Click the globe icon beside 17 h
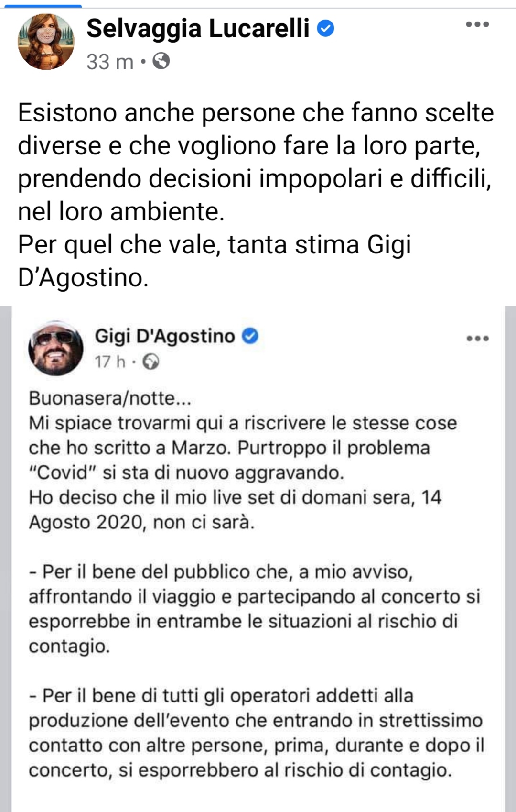 coord(151,362)
